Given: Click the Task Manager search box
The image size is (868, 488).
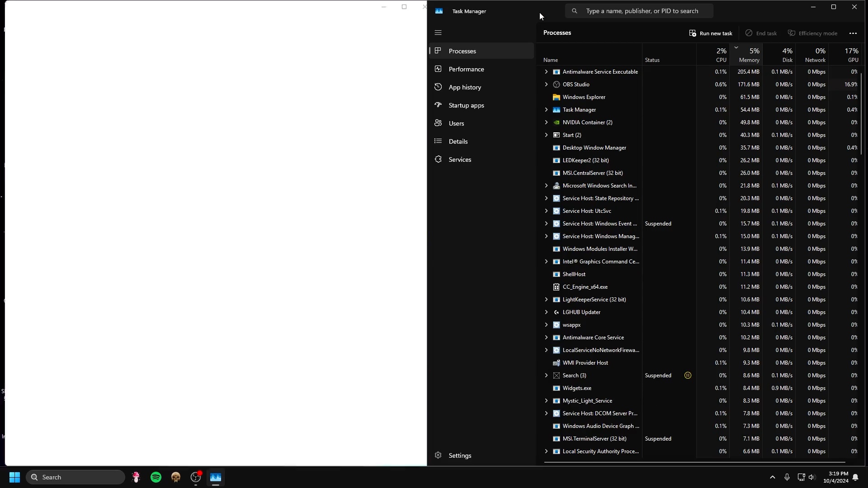Looking at the screenshot, I should click(639, 11).
